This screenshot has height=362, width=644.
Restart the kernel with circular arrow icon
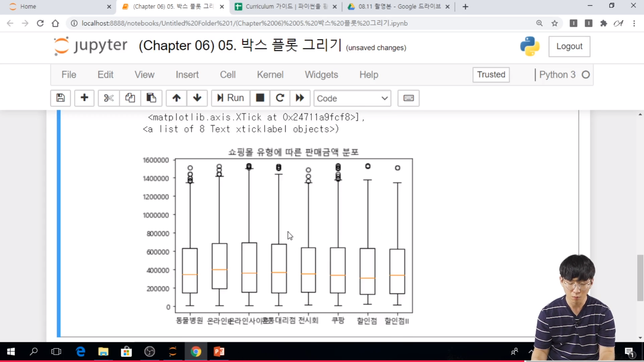coord(280,98)
